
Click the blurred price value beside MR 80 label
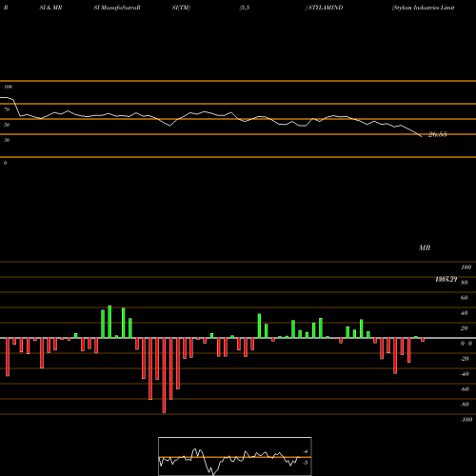[x=446, y=279]
